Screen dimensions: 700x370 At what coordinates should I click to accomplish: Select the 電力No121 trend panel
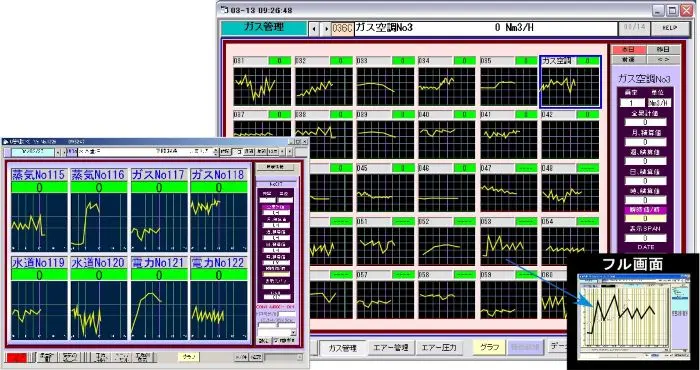[x=158, y=298]
